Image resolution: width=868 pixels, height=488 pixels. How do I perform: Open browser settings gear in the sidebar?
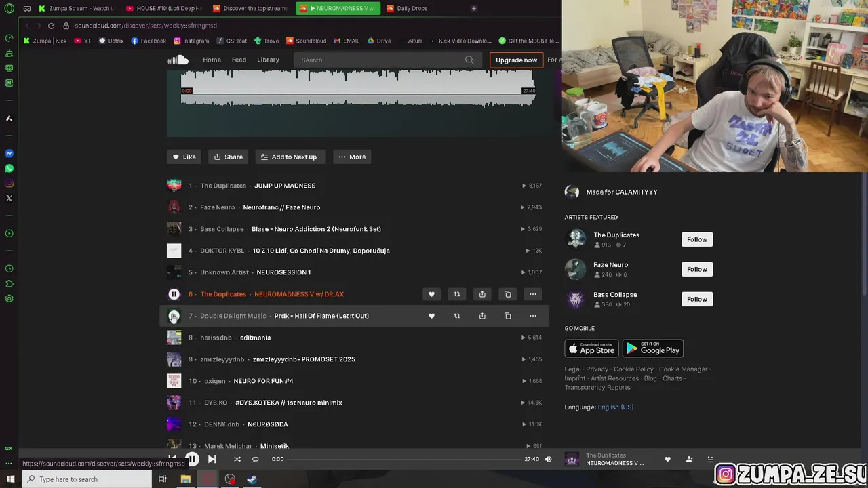pos(9,298)
